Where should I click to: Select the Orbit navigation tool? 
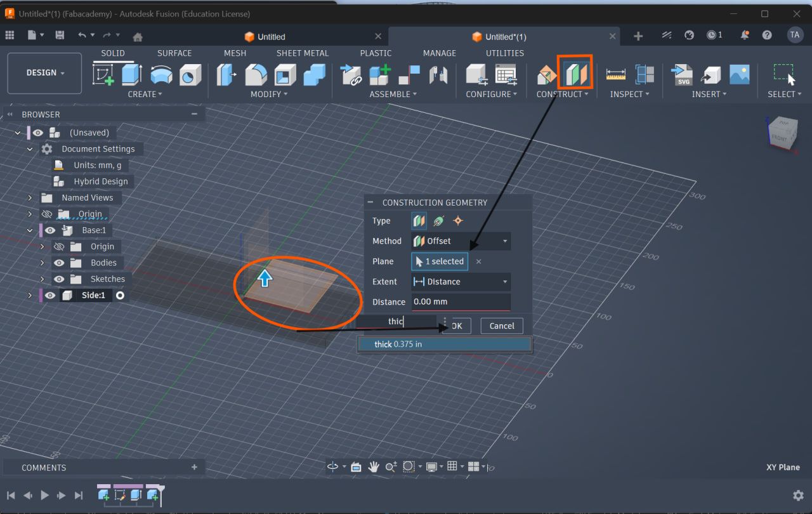coord(332,466)
